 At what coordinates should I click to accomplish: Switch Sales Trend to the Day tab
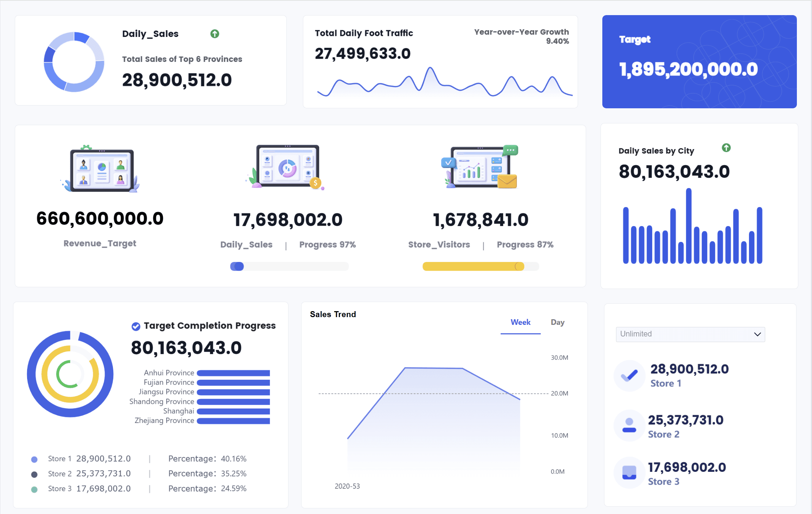coord(558,322)
